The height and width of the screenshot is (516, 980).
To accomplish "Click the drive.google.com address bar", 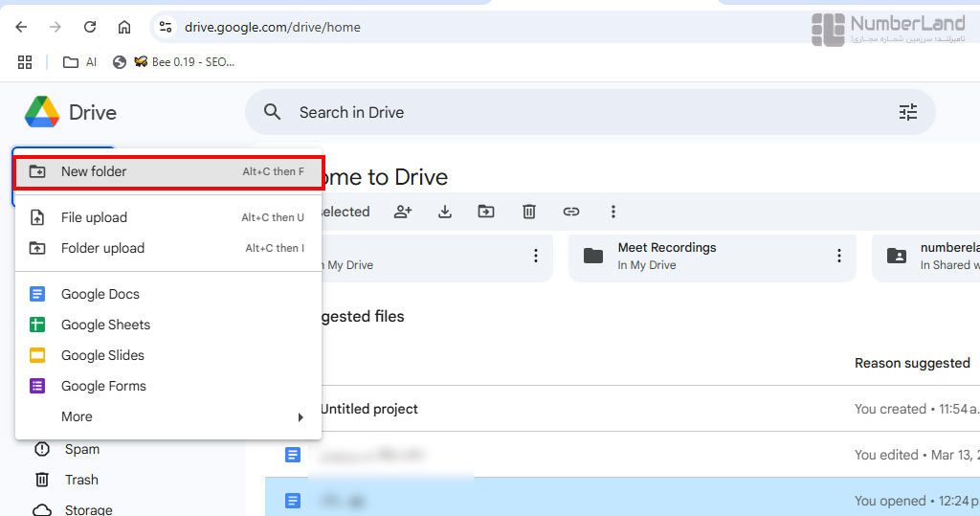I will click(273, 28).
